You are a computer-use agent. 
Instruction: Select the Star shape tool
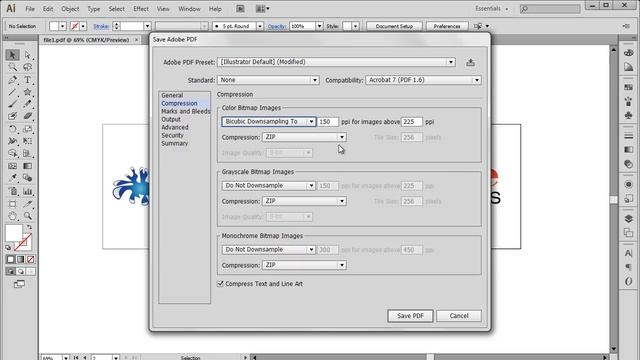[27, 92]
